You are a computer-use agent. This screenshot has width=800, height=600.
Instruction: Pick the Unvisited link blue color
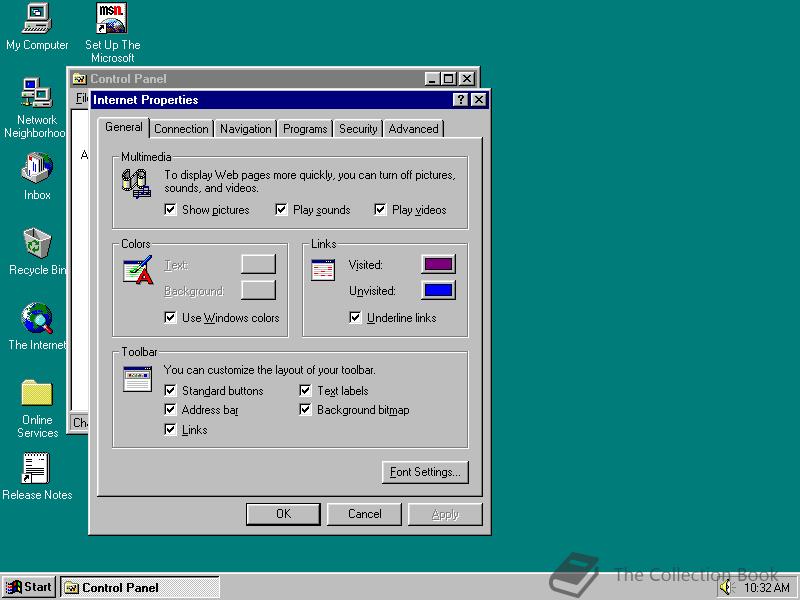click(x=438, y=290)
